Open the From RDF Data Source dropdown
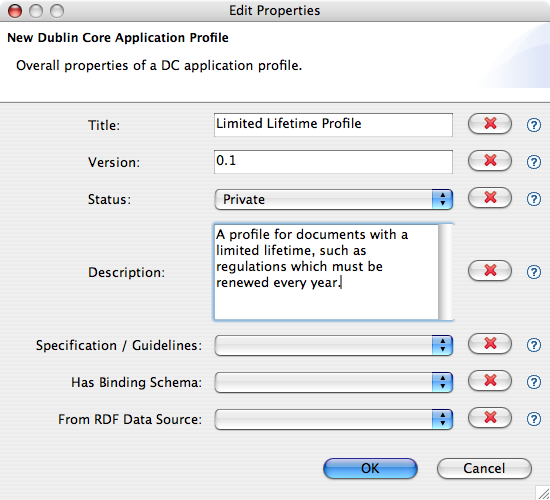 click(x=334, y=419)
